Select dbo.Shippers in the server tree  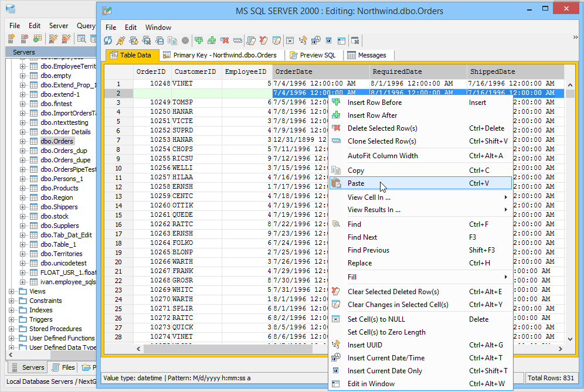pos(59,207)
